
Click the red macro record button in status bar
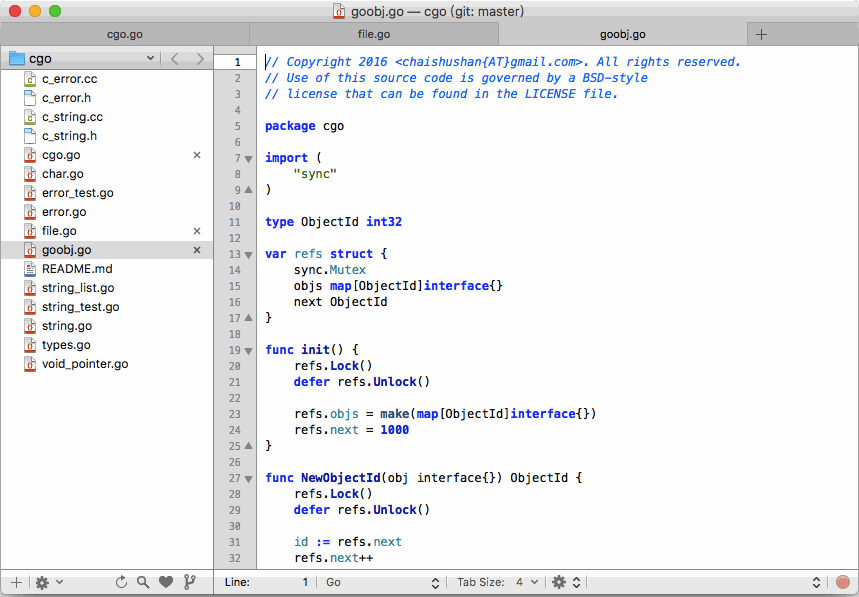point(843,582)
